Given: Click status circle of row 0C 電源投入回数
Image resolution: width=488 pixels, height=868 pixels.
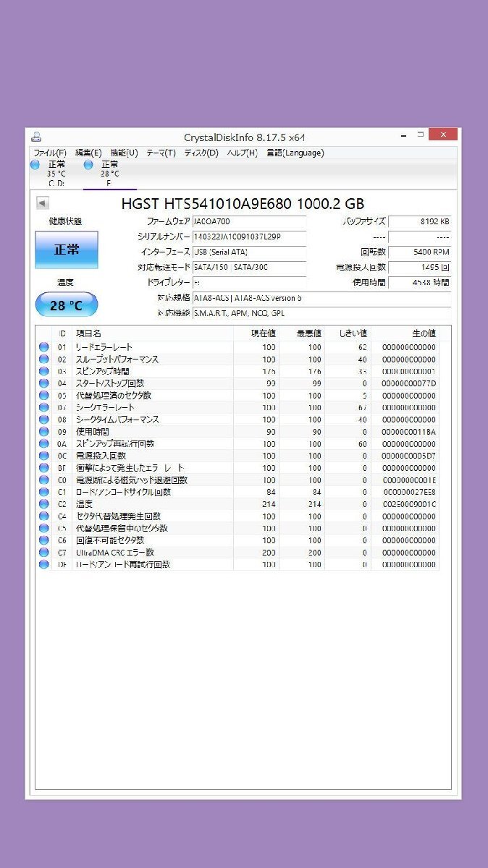Looking at the screenshot, I should click(44, 456).
